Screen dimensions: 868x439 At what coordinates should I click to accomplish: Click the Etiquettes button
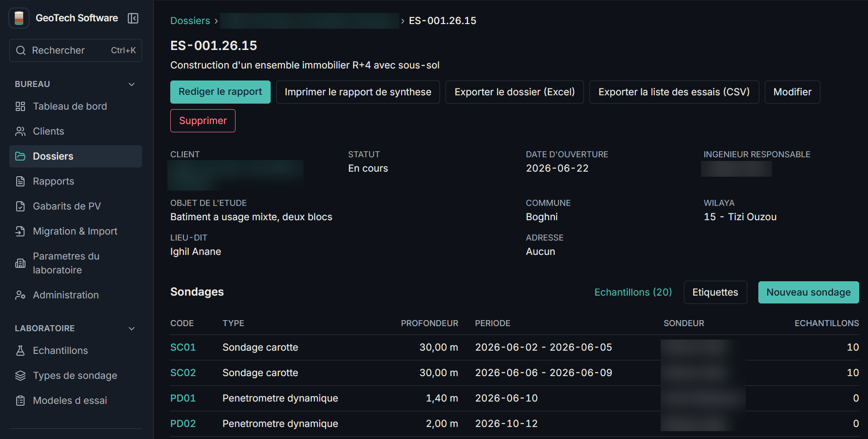point(715,292)
